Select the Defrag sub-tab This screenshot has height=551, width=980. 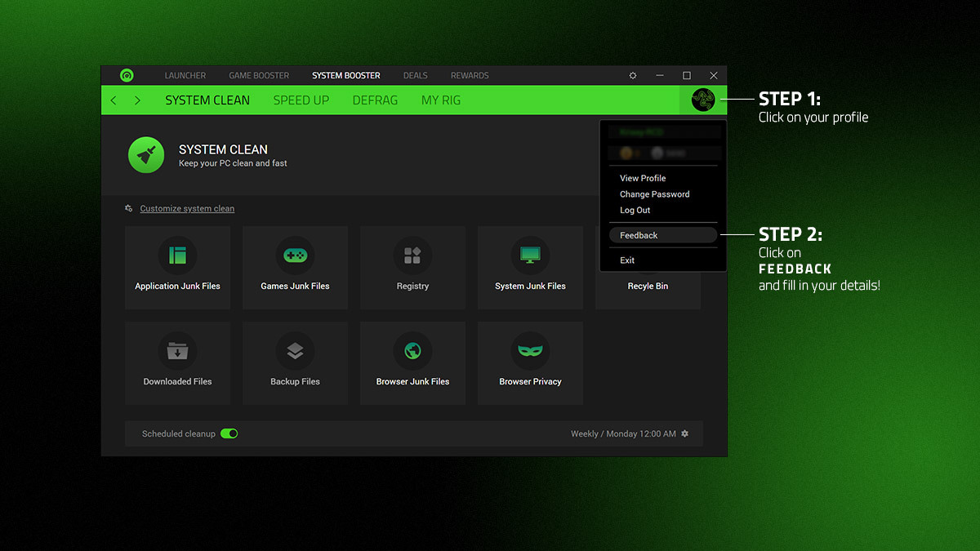(x=376, y=100)
